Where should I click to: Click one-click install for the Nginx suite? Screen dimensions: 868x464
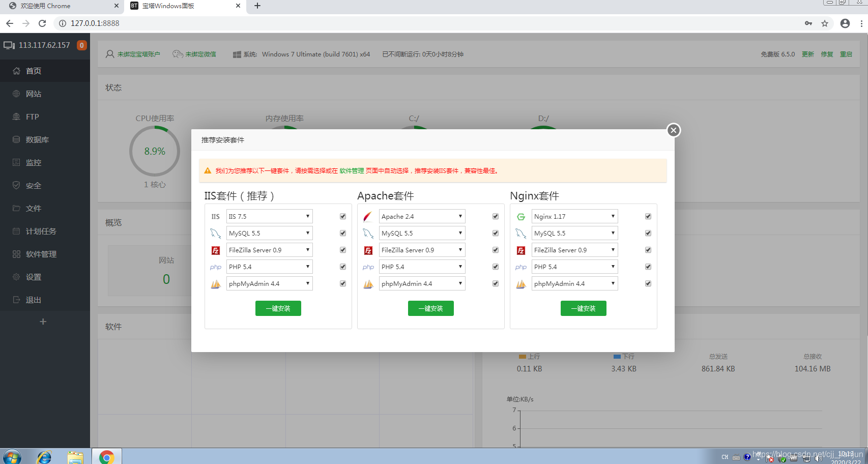tap(584, 308)
